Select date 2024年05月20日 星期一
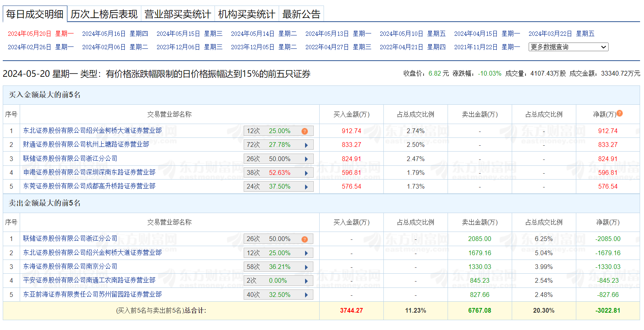644x330 pixels. pyautogui.click(x=41, y=34)
